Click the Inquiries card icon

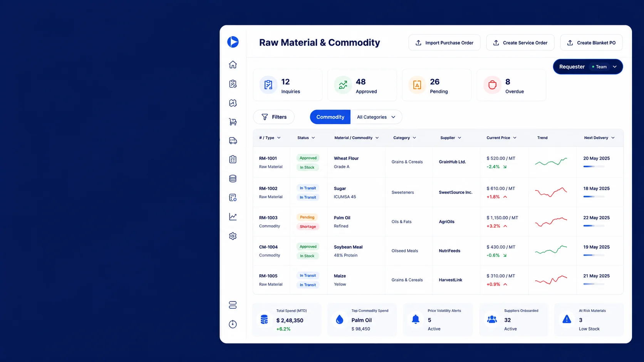click(268, 85)
